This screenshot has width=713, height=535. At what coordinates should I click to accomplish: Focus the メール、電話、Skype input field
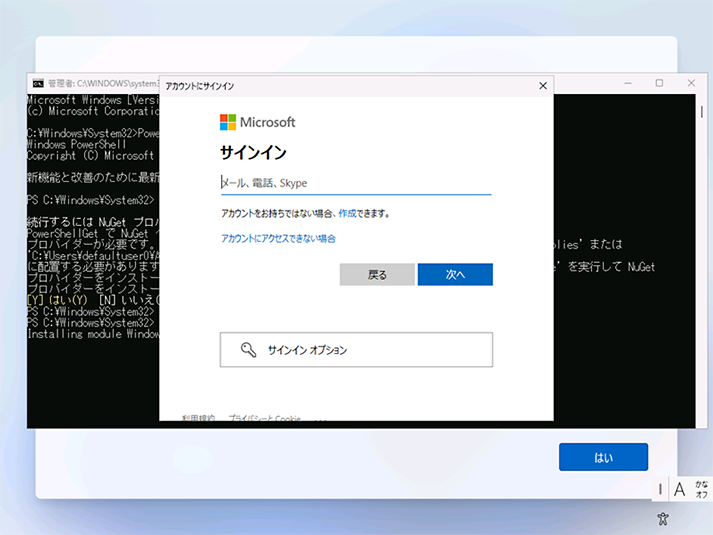(356, 183)
